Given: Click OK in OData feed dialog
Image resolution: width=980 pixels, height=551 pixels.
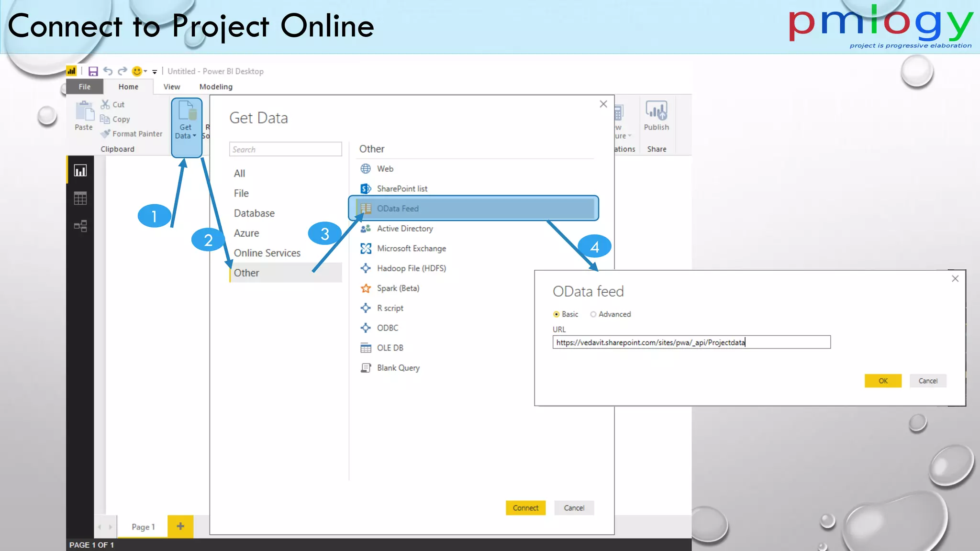Looking at the screenshot, I should (883, 381).
